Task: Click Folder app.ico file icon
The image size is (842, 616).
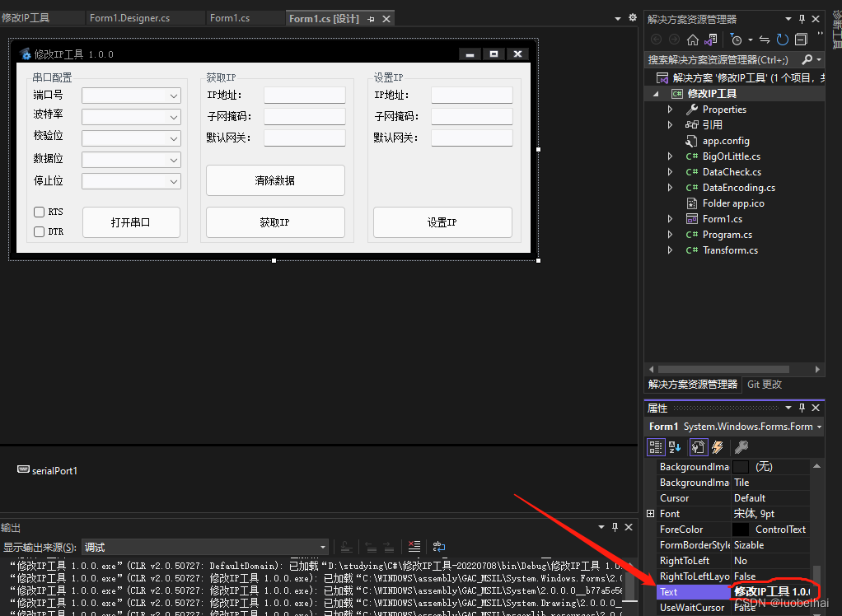Action: pos(692,203)
